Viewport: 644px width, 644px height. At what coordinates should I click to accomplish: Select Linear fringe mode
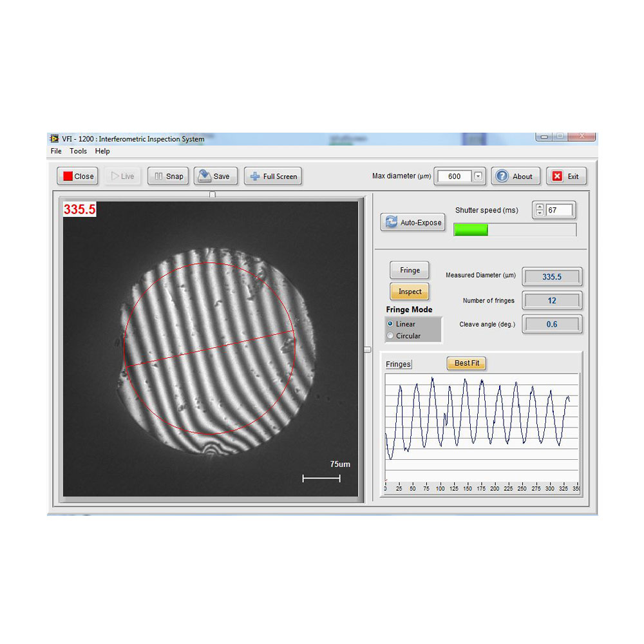click(390, 324)
